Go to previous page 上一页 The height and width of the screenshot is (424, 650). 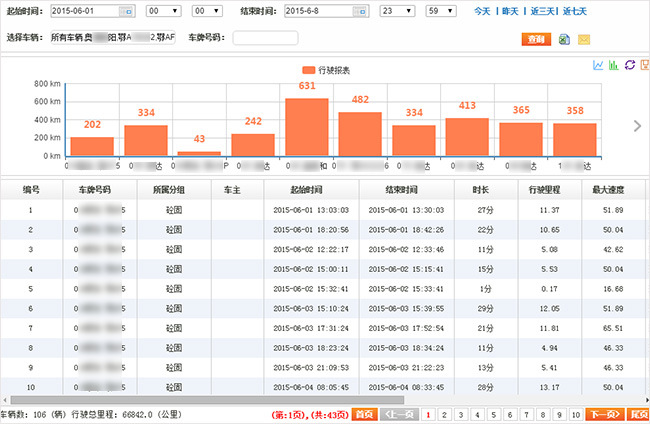399,414
